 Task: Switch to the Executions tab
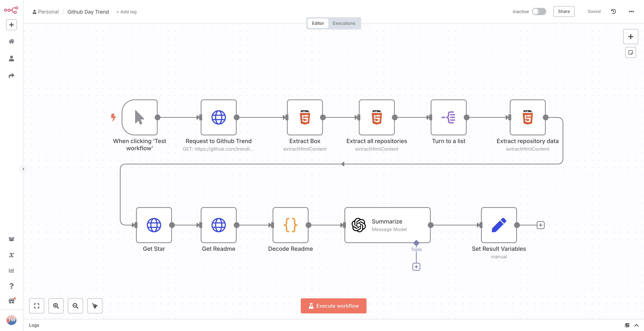344,23
